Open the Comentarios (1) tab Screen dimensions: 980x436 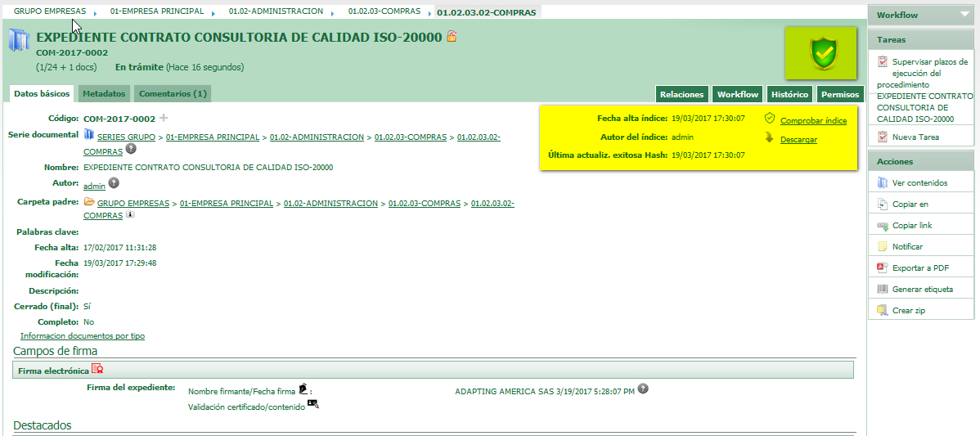pyautogui.click(x=173, y=94)
